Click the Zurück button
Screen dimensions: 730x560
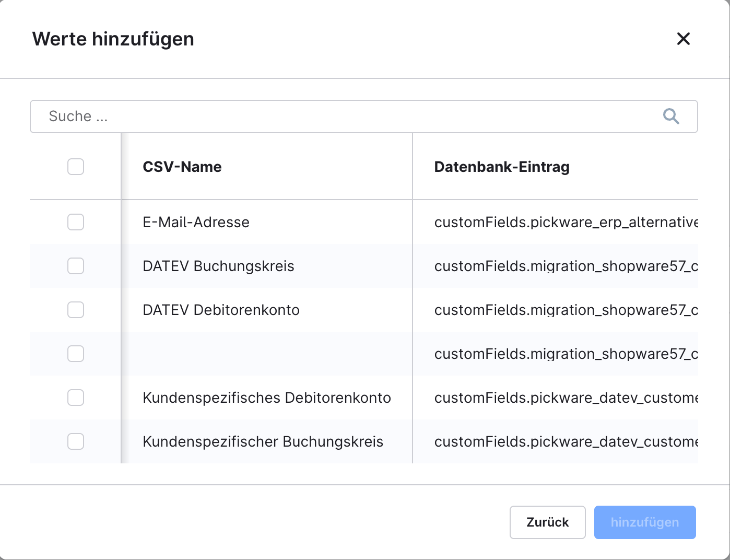coord(547,522)
